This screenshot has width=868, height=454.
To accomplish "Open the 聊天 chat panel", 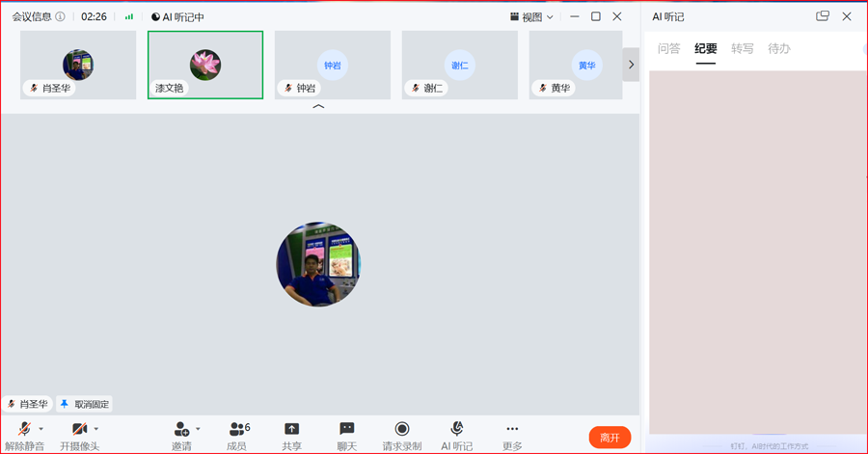I will [x=347, y=429].
